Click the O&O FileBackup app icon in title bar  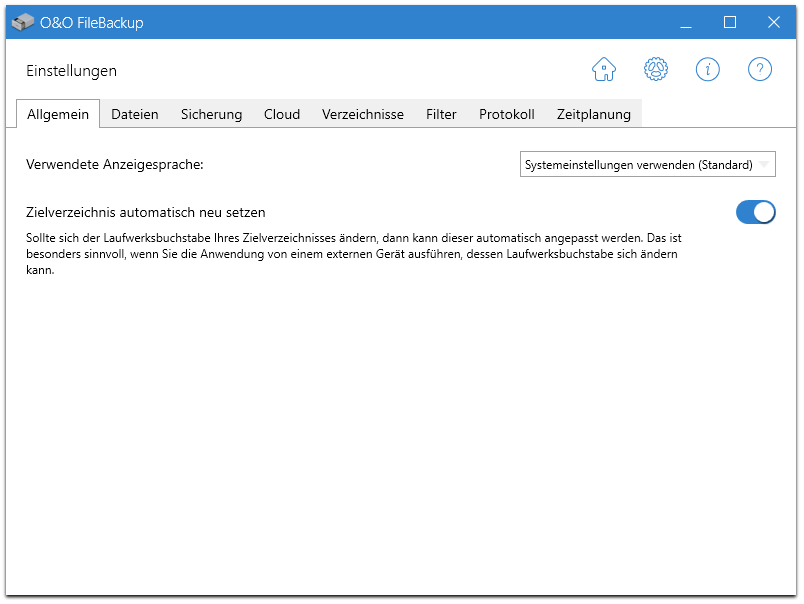[x=23, y=23]
